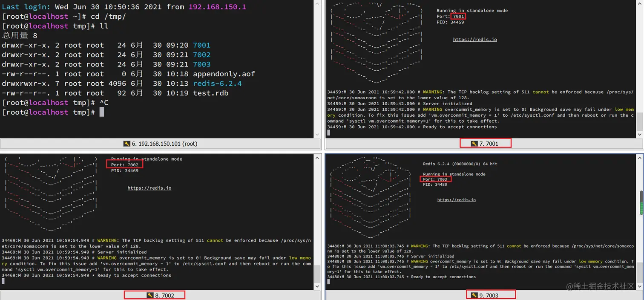
Task: Click 'Redis 6.2.4 (00000000/0) 64 bit' text
Action: (x=460, y=164)
